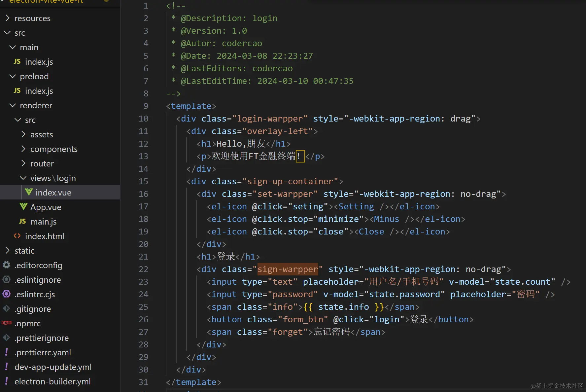This screenshot has width=586, height=392.
Task: Open main.js file
Action: [x=44, y=222]
